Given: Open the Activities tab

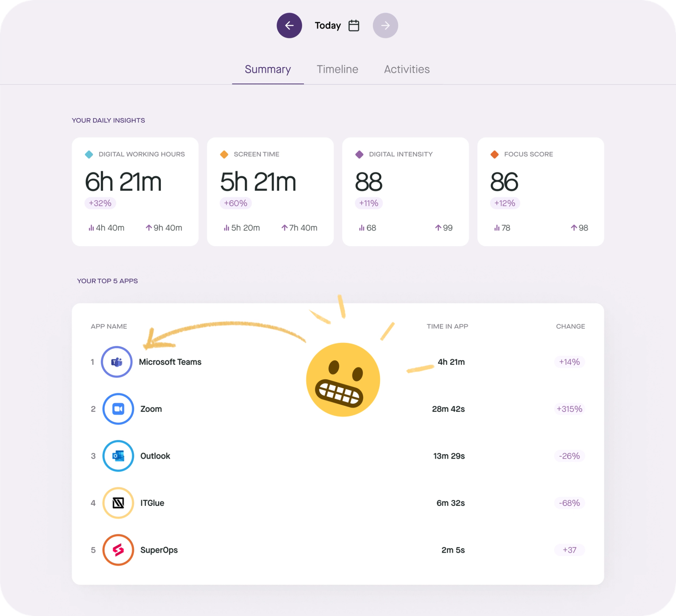Looking at the screenshot, I should (x=406, y=69).
